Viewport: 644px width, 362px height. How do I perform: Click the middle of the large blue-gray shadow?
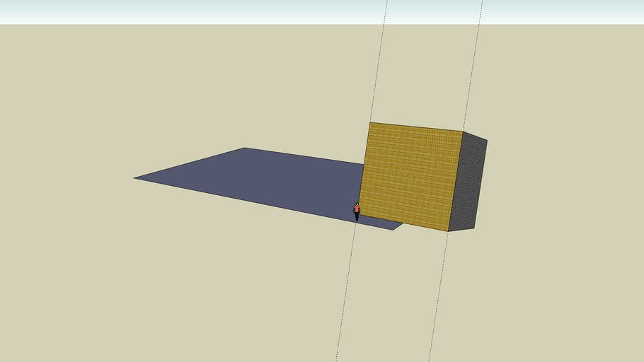click(263, 180)
